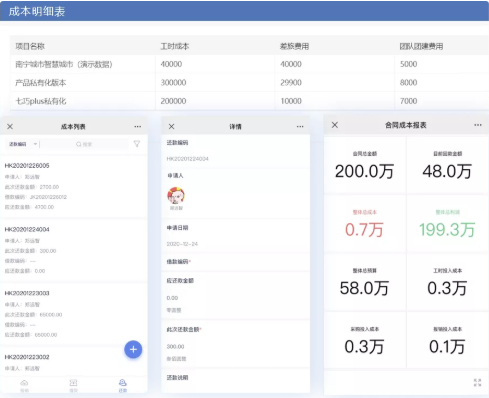Open the three-dot menu in 合同成本报表 panel
This screenshot has height=398, width=489.
click(478, 125)
